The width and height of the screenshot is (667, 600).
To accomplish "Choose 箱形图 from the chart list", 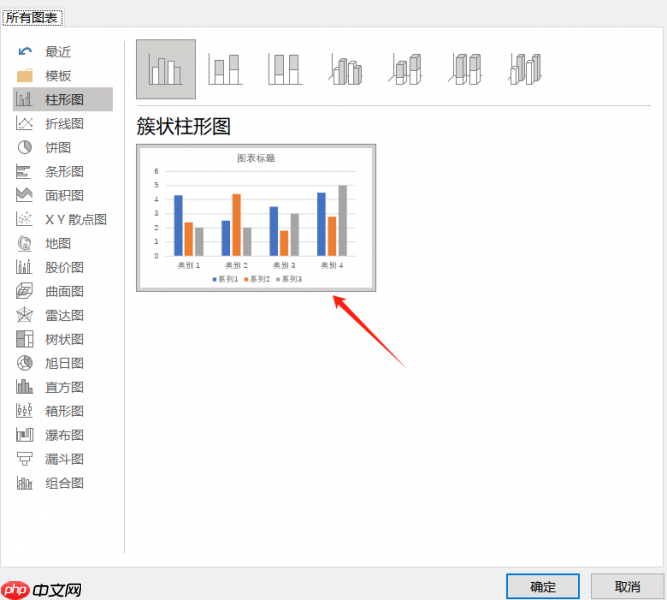I will click(65, 411).
